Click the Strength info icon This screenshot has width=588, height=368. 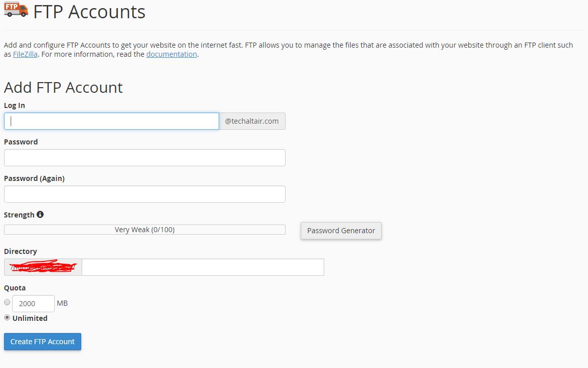40,214
